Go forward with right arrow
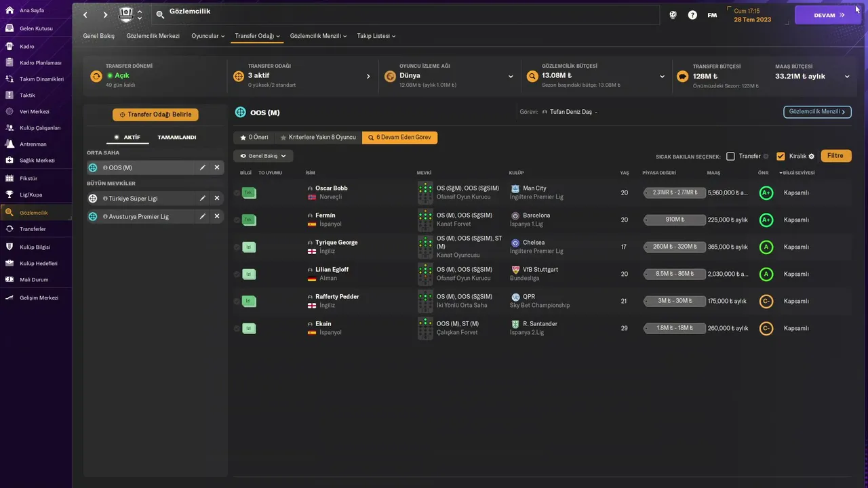 105,15
